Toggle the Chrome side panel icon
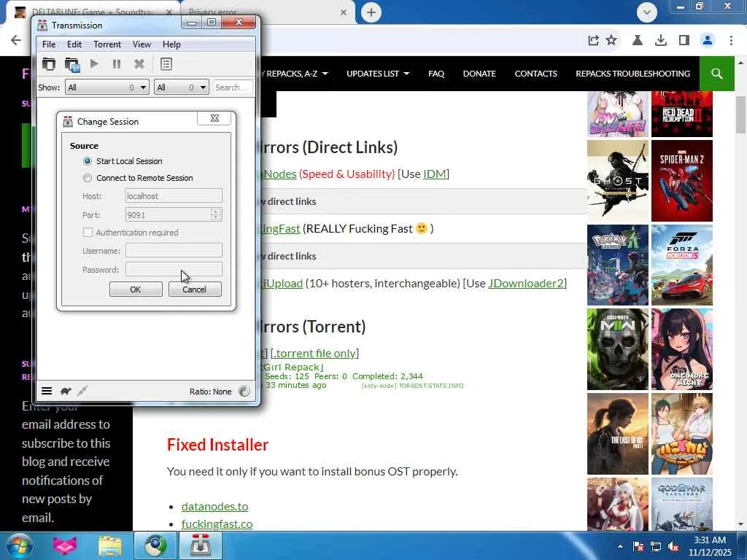Viewport: 747px width, 560px height. (x=684, y=41)
